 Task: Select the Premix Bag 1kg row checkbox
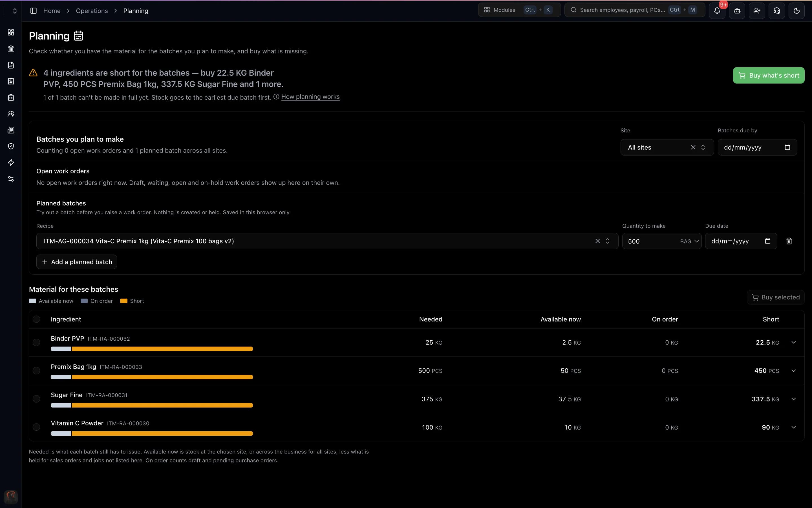click(x=36, y=371)
